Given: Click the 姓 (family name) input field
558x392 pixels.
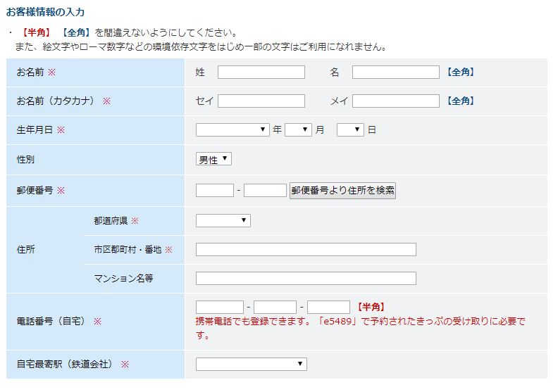Looking at the screenshot, I should click(261, 72).
